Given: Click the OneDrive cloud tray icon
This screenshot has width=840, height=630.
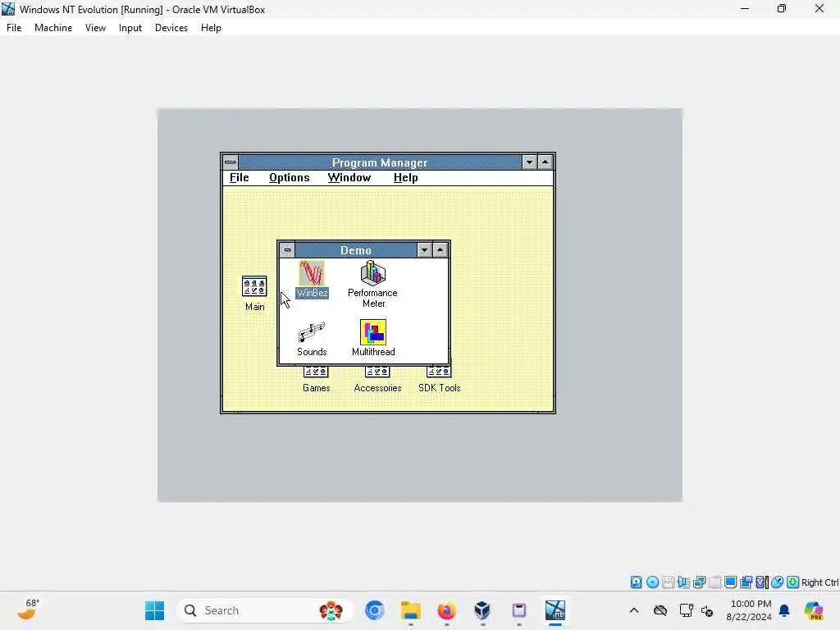Looking at the screenshot, I should pos(660,610).
